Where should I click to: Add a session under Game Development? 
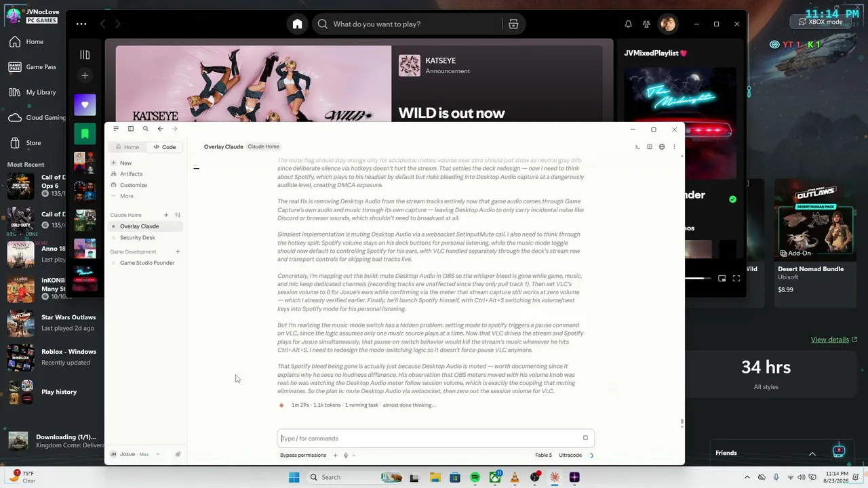(x=178, y=251)
